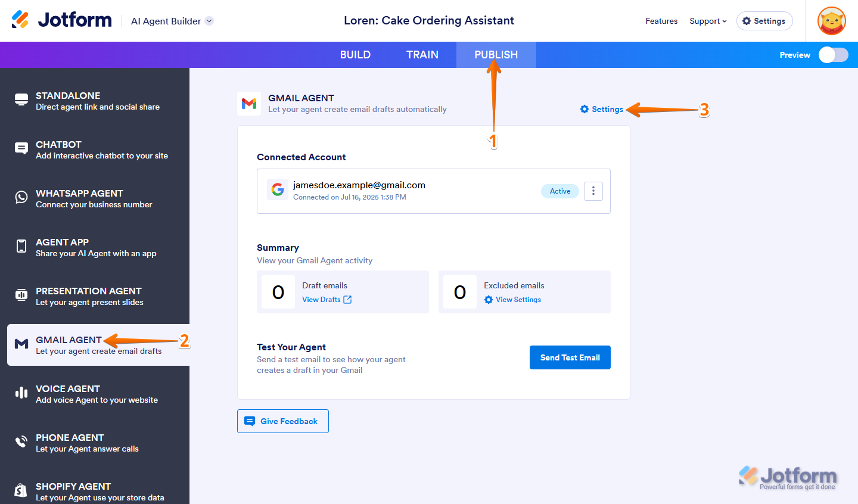Click the Voice Agent sound bars icon

click(21, 393)
